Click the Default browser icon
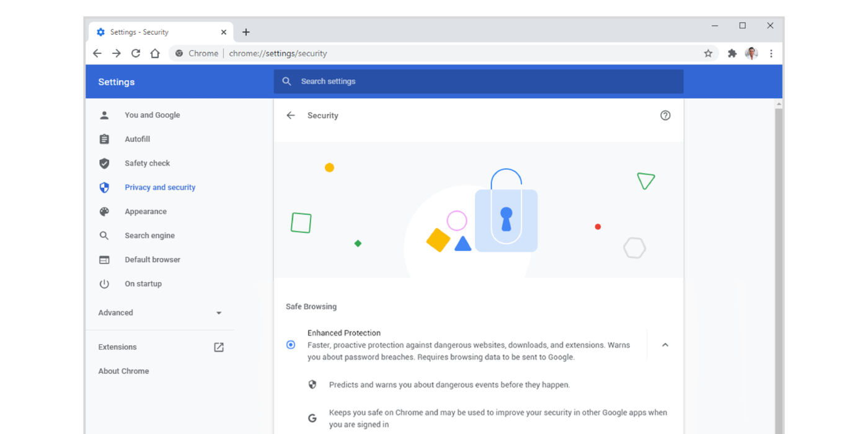 pyautogui.click(x=104, y=259)
